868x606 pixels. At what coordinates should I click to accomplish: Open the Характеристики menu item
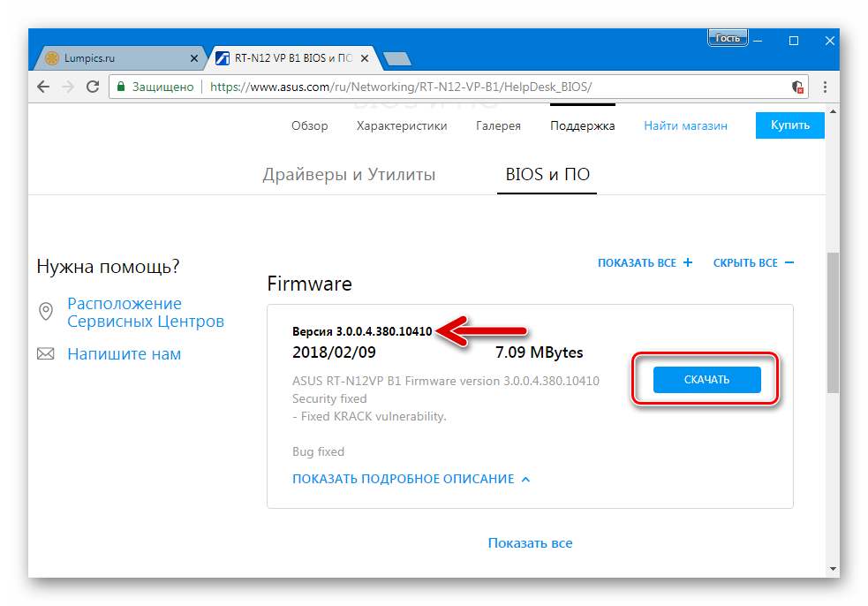(x=402, y=125)
